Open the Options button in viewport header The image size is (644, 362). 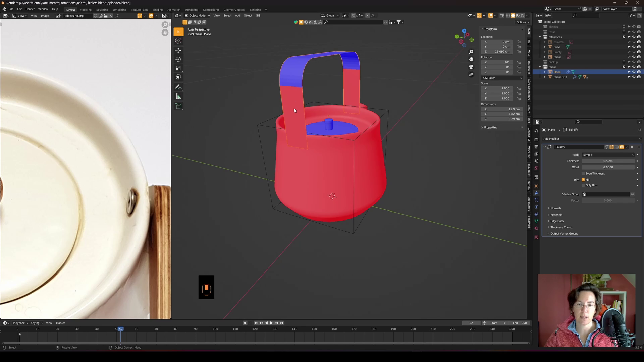[523, 22]
